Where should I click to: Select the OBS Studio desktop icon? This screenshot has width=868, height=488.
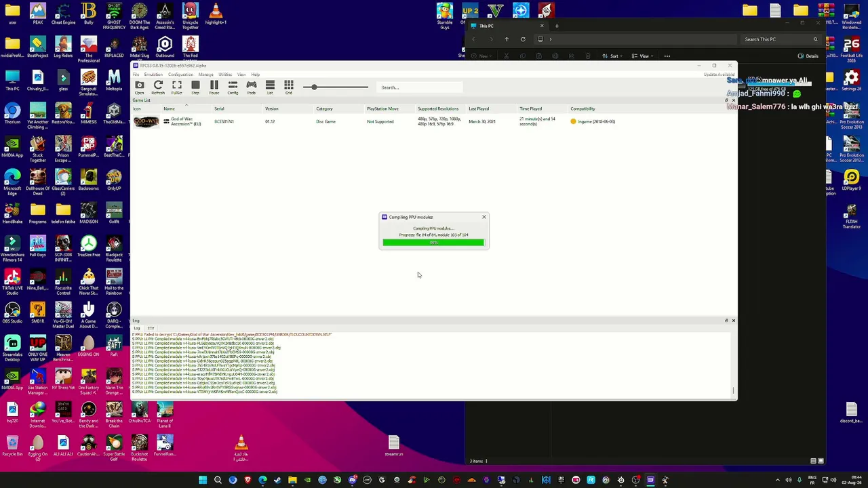(12, 313)
